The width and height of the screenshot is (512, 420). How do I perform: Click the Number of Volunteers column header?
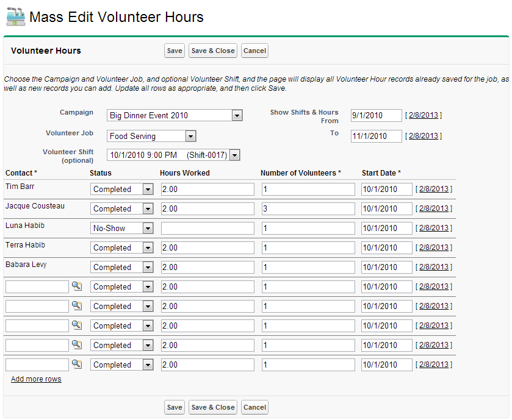click(x=300, y=173)
